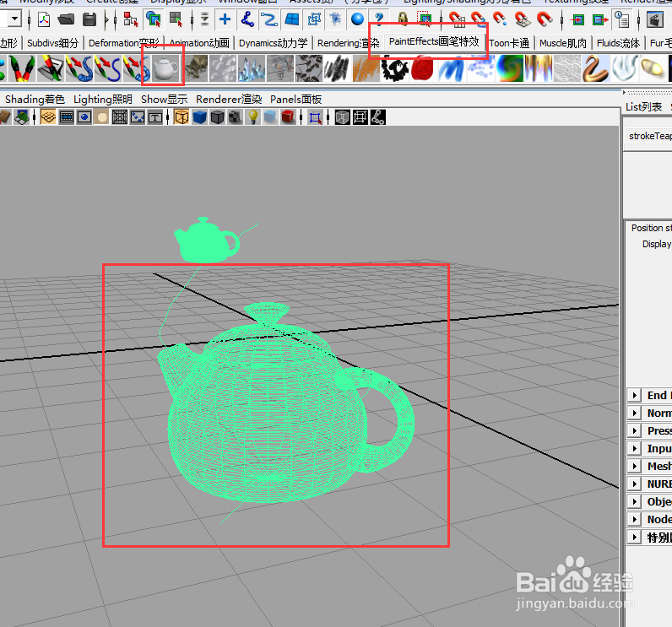Choose the golden tube brush preset
The image size is (672, 627).
point(595,68)
